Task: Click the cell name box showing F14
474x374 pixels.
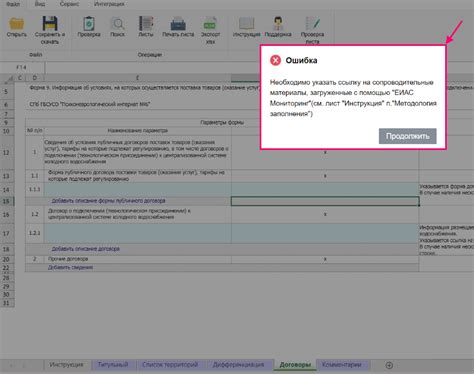Action: 22,68
